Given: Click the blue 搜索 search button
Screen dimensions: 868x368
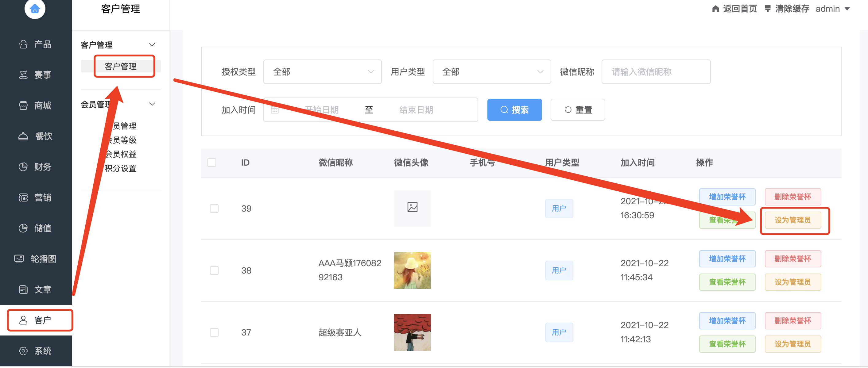Looking at the screenshot, I should point(514,110).
